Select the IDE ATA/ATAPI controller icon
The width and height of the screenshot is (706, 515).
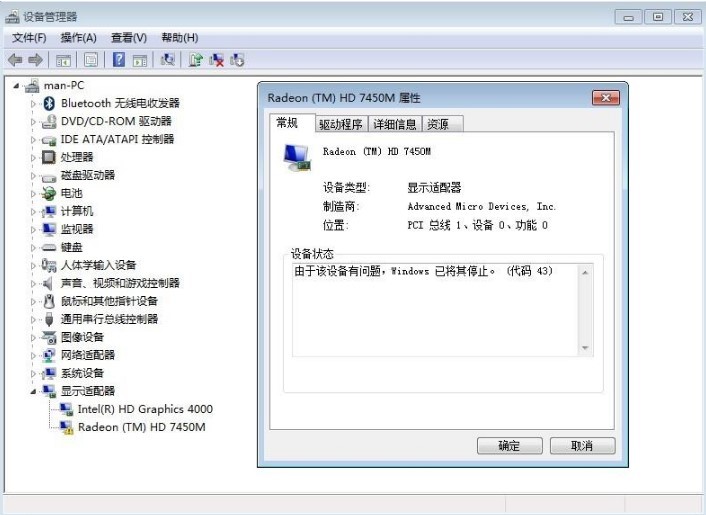49,140
